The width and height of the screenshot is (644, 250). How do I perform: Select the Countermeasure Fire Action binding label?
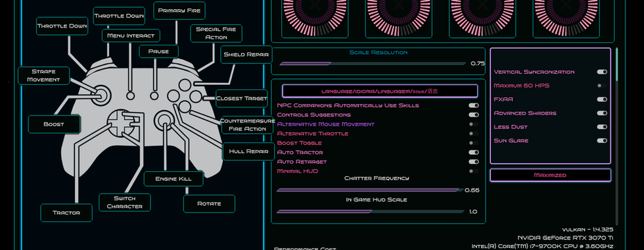click(x=247, y=124)
